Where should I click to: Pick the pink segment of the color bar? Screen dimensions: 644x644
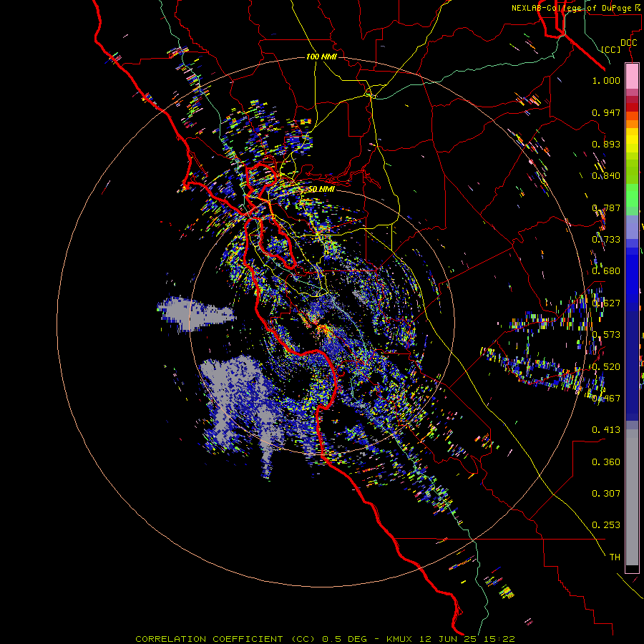point(632,76)
